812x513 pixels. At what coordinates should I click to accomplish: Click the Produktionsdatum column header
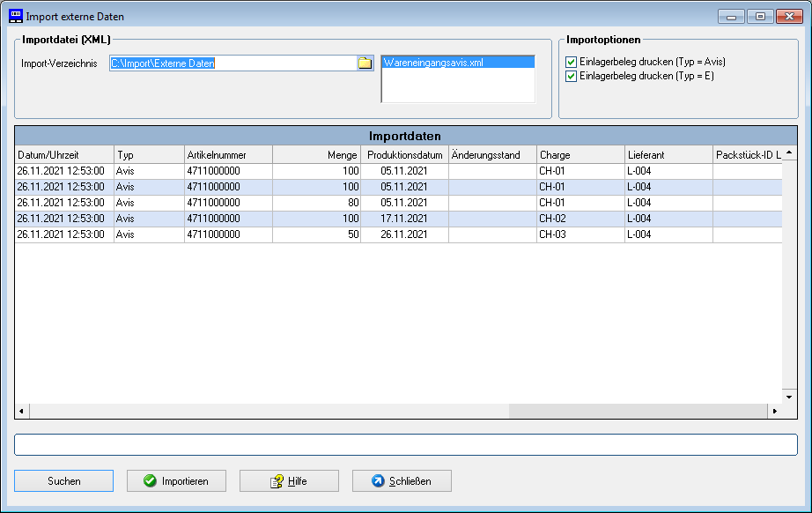click(x=404, y=154)
